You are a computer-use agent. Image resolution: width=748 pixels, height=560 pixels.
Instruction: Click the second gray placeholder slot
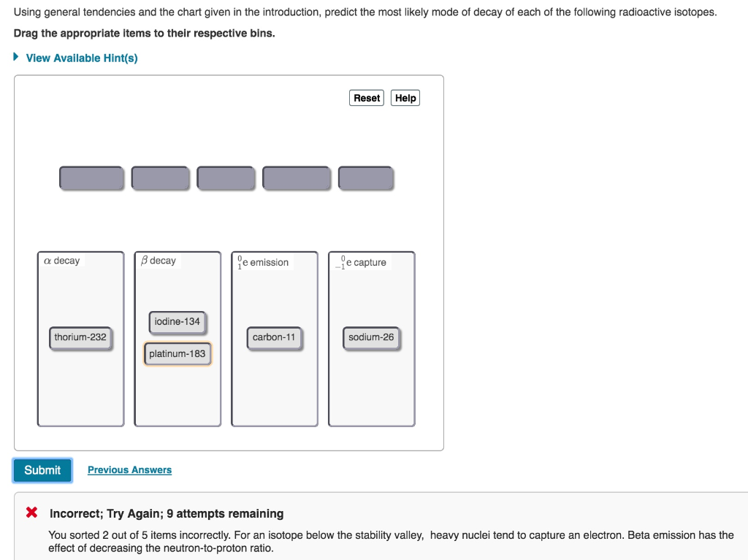click(161, 177)
